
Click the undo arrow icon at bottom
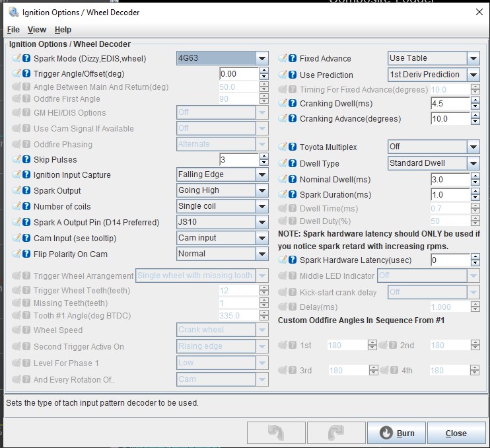[x=276, y=433]
